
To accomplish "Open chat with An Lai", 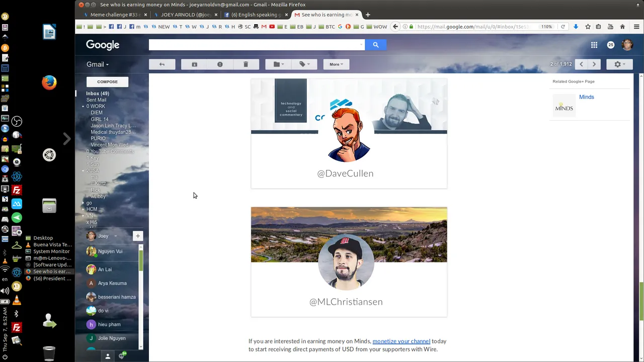I will 105,269.
